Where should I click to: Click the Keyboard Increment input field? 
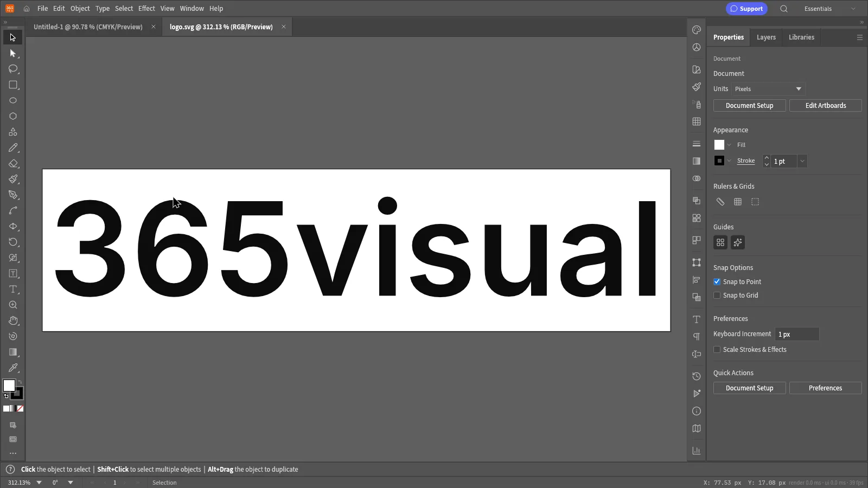click(797, 334)
